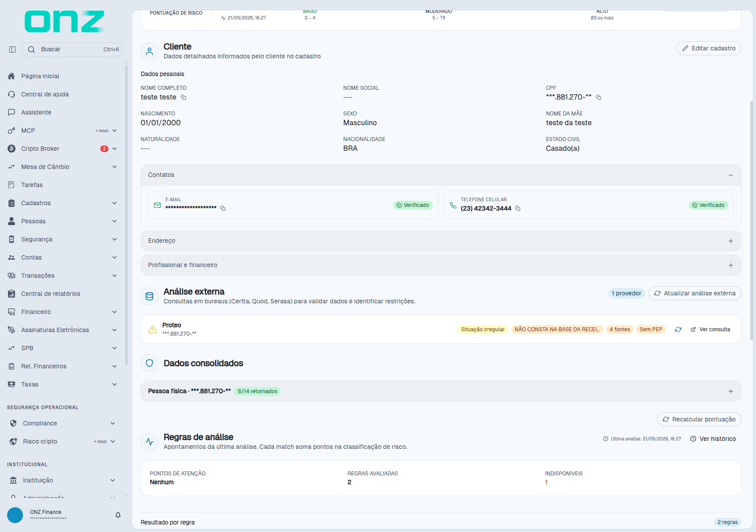Click the Proteo warning triangle icon
The image size is (756, 532).
point(153,329)
